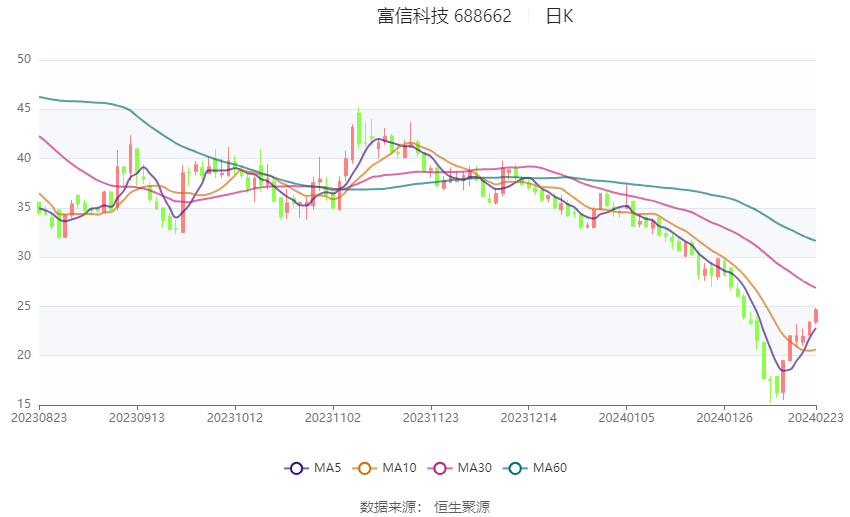Click the data source text 恒生聚源

462,507
